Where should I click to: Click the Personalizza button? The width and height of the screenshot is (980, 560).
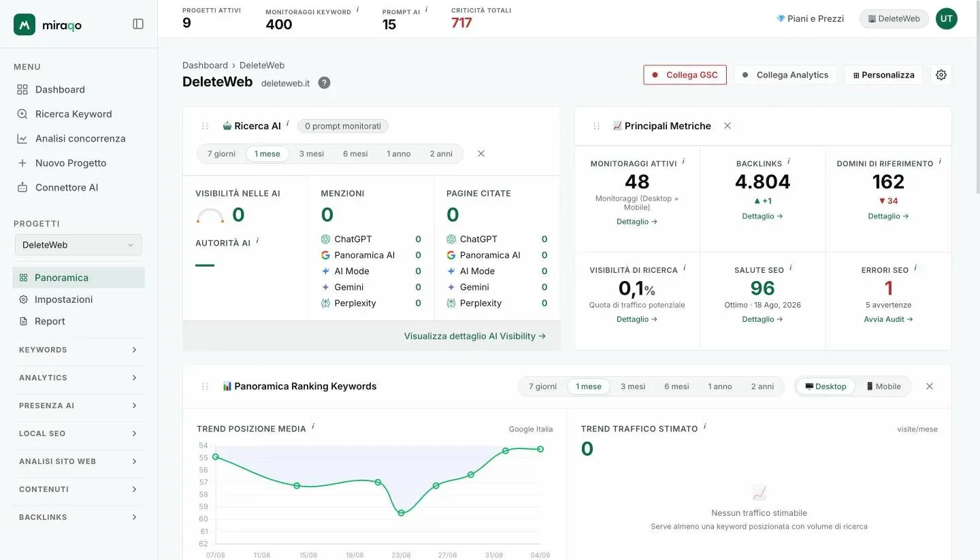click(884, 75)
